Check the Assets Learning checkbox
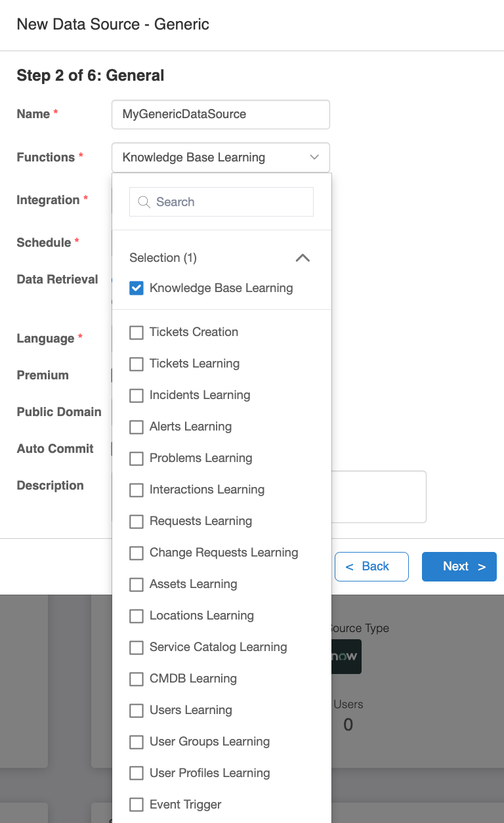 136,584
